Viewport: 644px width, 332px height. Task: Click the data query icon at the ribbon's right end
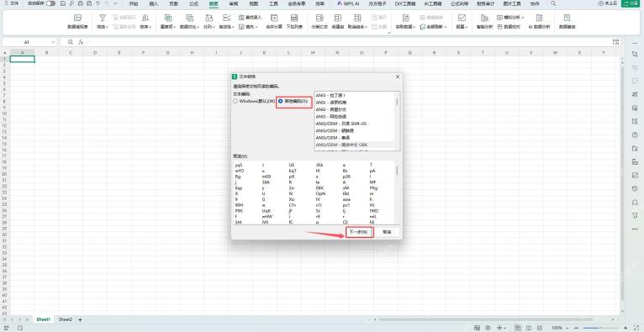point(567,18)
